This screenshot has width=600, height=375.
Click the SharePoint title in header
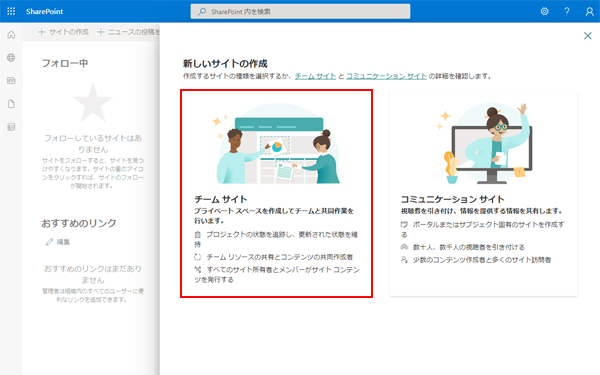(44, 11)
